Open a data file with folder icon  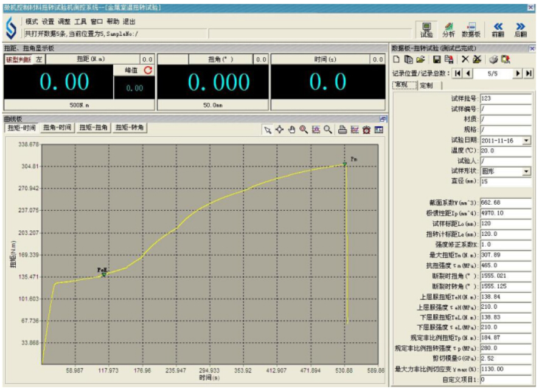point(420,60)
